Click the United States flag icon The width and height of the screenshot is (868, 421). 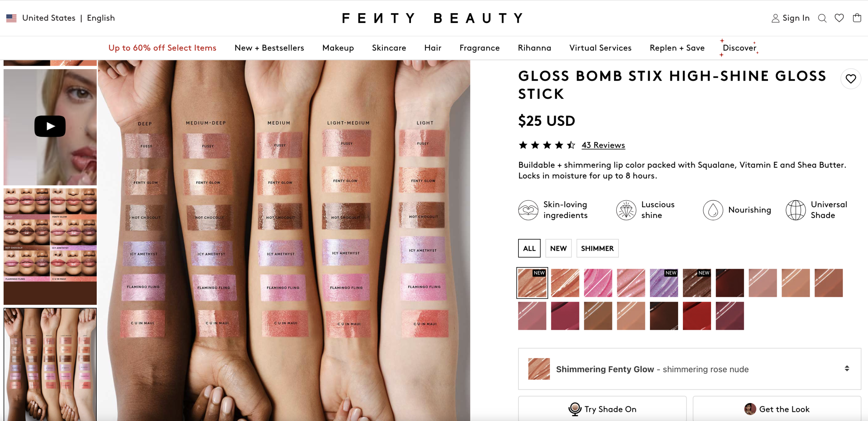(x=11, y=18)
